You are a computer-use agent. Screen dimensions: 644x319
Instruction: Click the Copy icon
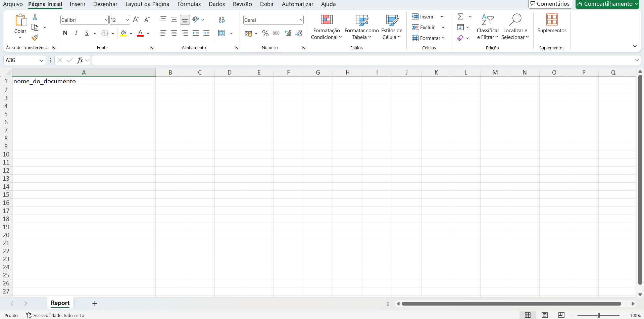pyautogui.click(x=35, y=28)
